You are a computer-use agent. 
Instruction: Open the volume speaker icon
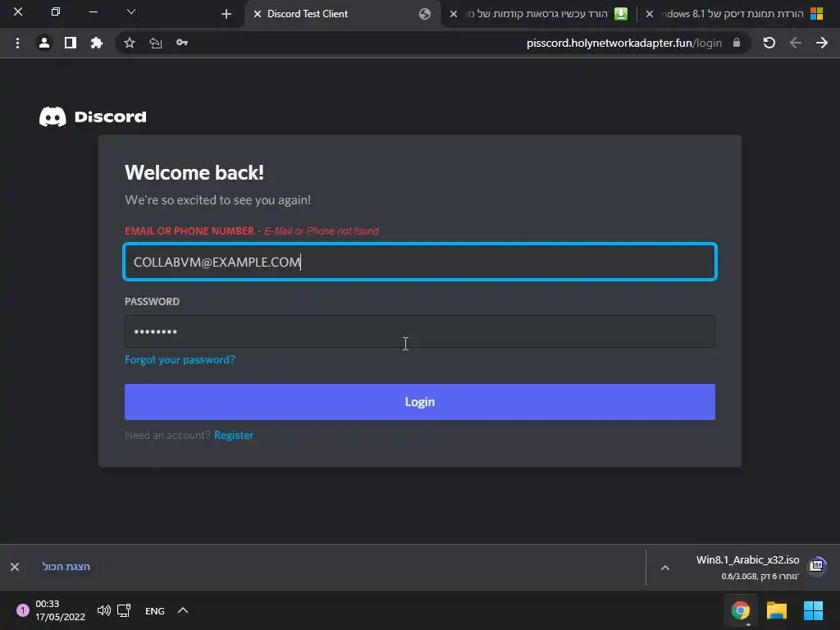(x=104, y=610)
